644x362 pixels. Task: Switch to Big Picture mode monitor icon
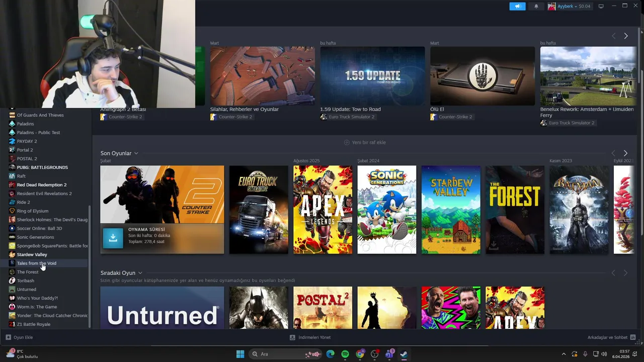coord(601,6)
